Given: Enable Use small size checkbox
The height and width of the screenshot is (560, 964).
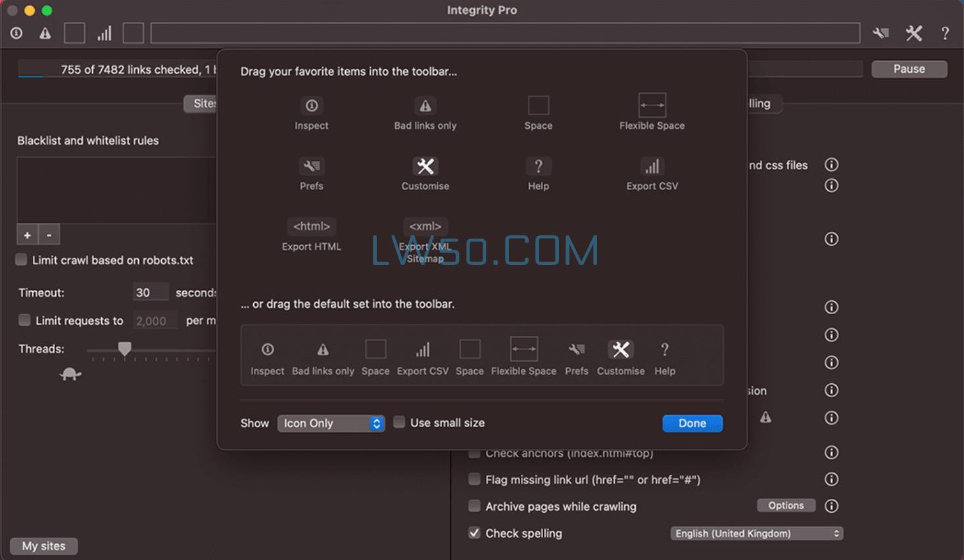Looking at the screenshot, I should (399, 422).
